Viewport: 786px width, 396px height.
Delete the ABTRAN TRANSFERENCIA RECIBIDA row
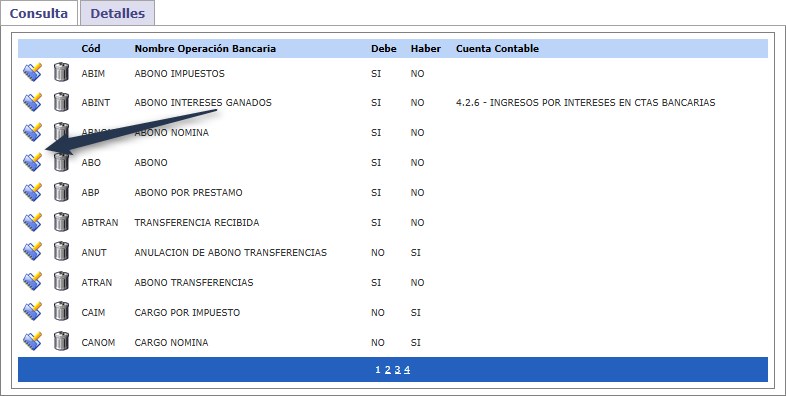61,222
